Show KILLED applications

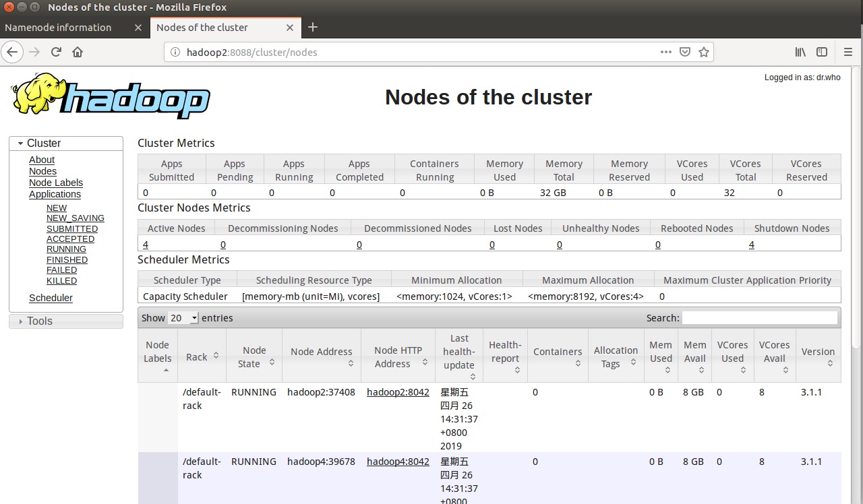pyautogui.click(x=61, y=281)
